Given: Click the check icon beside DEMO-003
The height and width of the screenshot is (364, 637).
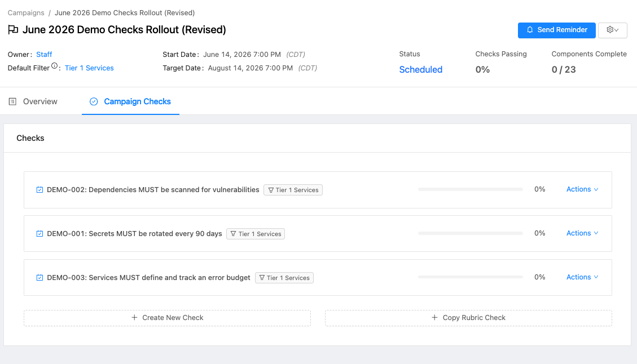Looking at the screenshot, I should point(39,278).
